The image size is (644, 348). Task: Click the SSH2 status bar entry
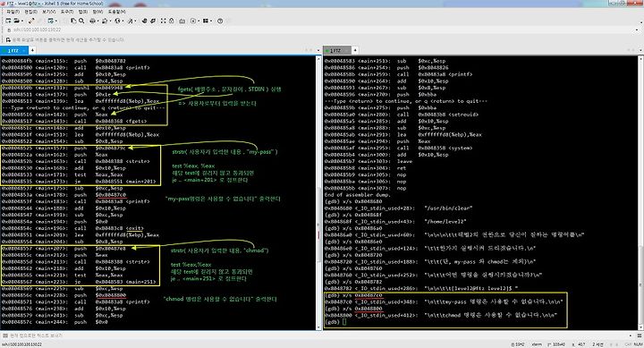click(x=518, y=344)
